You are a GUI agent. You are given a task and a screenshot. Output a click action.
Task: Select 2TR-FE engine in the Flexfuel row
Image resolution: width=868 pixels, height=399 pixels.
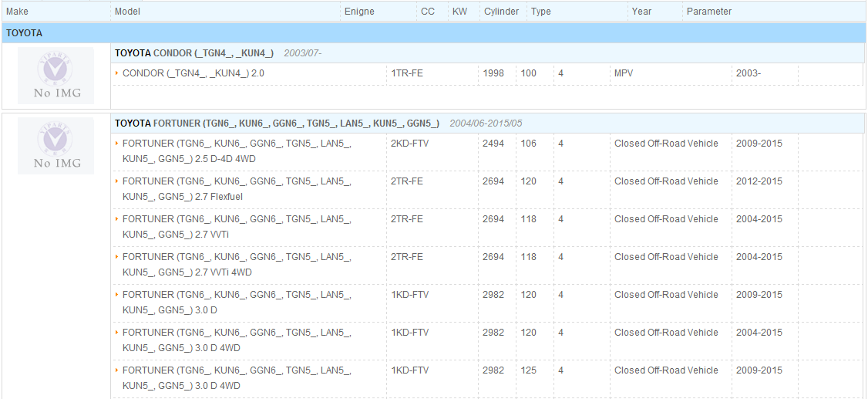(407, 181)
